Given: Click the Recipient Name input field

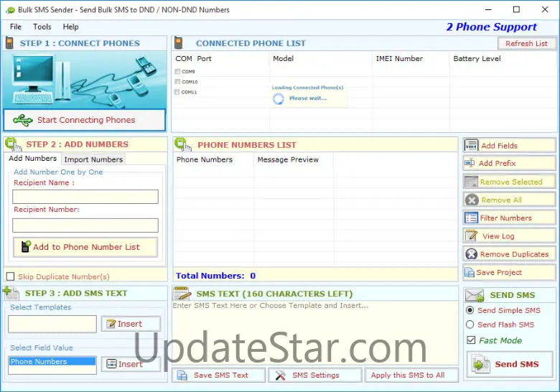Looking at the screenshot, I should [85, 197].
